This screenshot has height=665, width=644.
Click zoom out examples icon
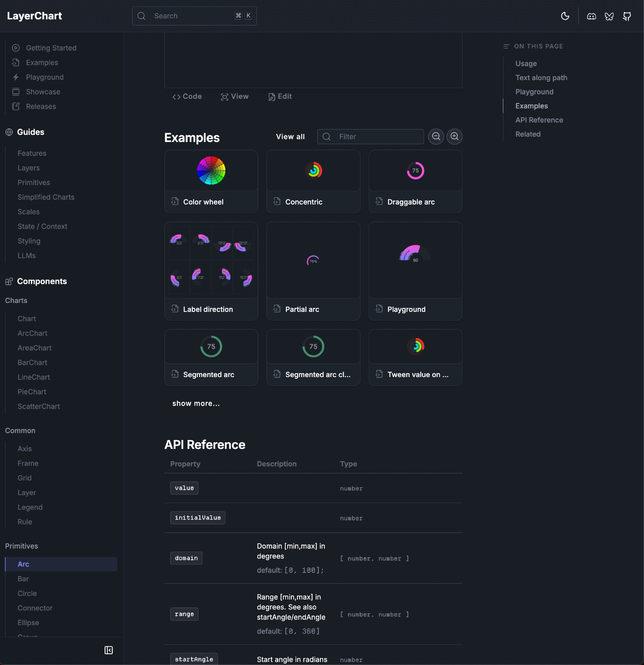point(436,136)
